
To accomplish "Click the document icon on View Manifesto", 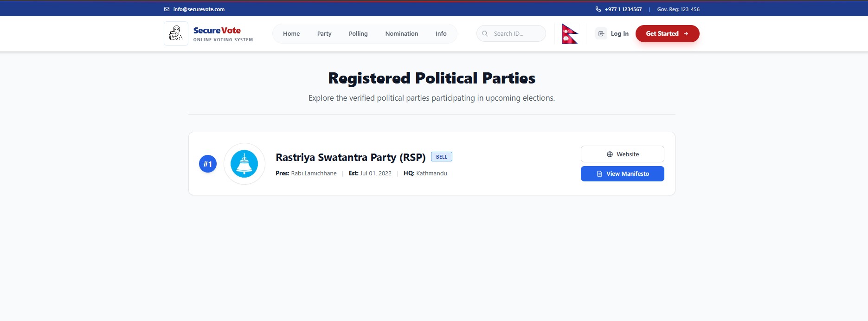I will 599,174.
